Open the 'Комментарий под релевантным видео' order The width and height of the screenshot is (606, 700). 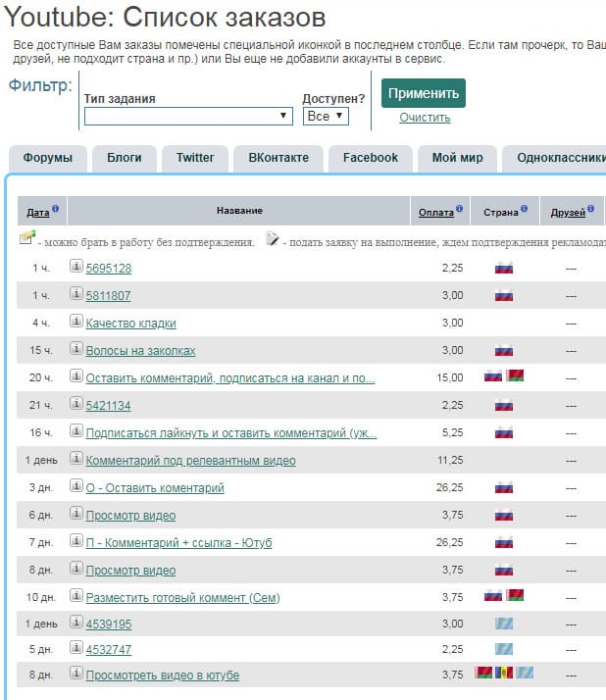pos(190,461)
